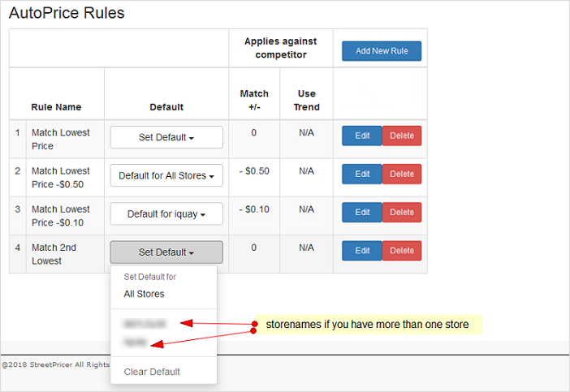
Task: Delete the Match 2nd Lowest rule
Action: pyautogui.click(x=402, y=251)
